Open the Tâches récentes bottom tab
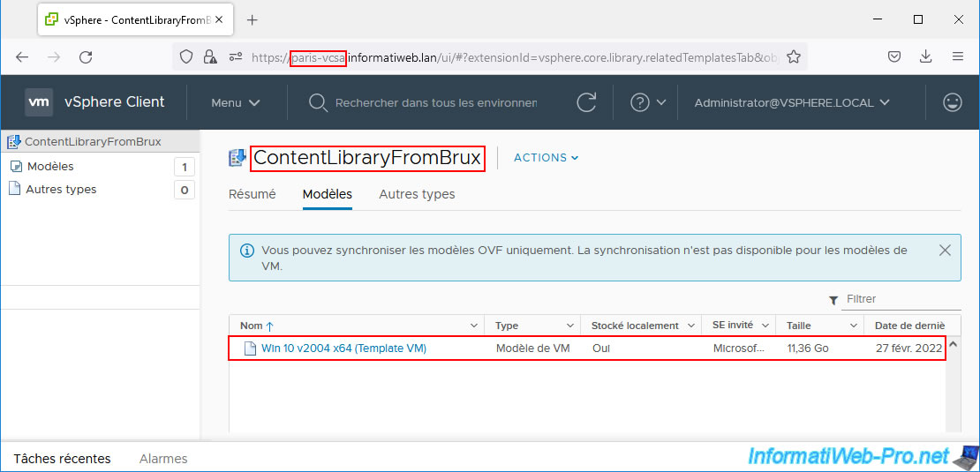This screenshot has height=472, width=980. click(62, 459)
